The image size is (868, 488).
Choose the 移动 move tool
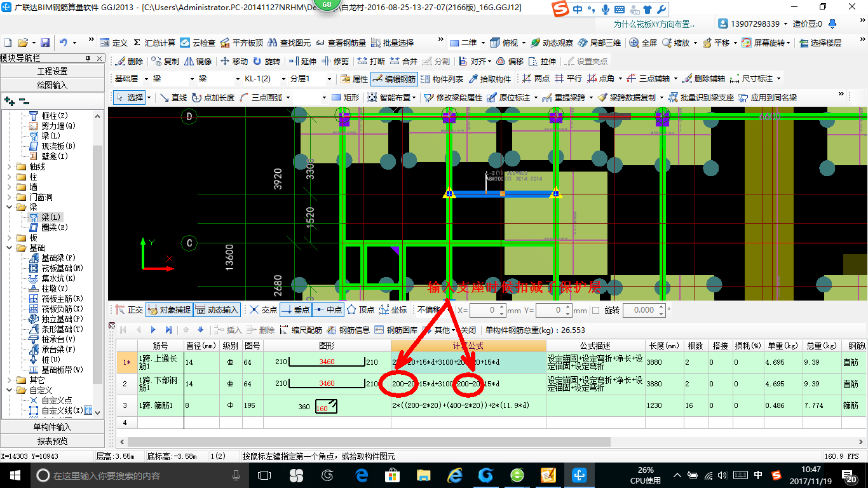[x=234, y=61]
